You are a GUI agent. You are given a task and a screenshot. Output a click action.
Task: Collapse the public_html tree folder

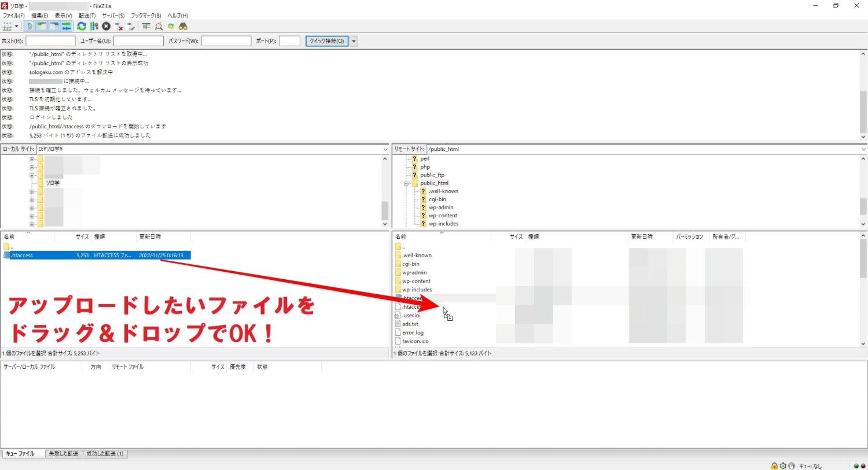click(406, 183)
